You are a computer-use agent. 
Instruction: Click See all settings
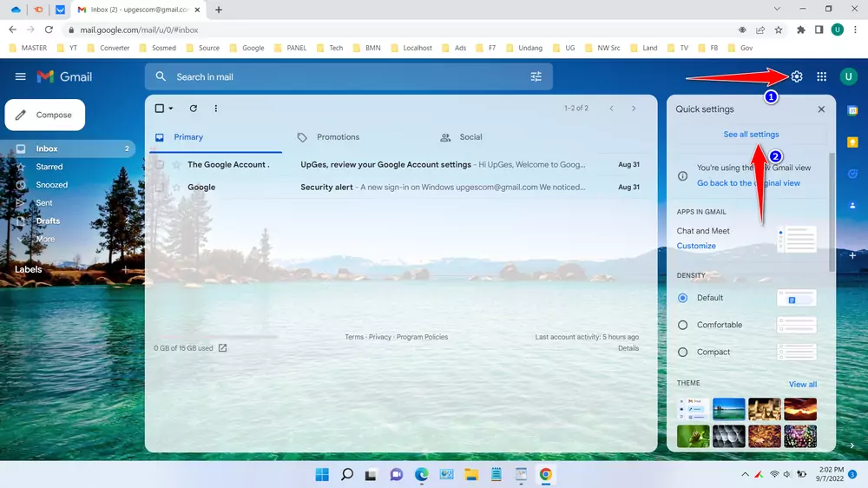tap(751, 134)
